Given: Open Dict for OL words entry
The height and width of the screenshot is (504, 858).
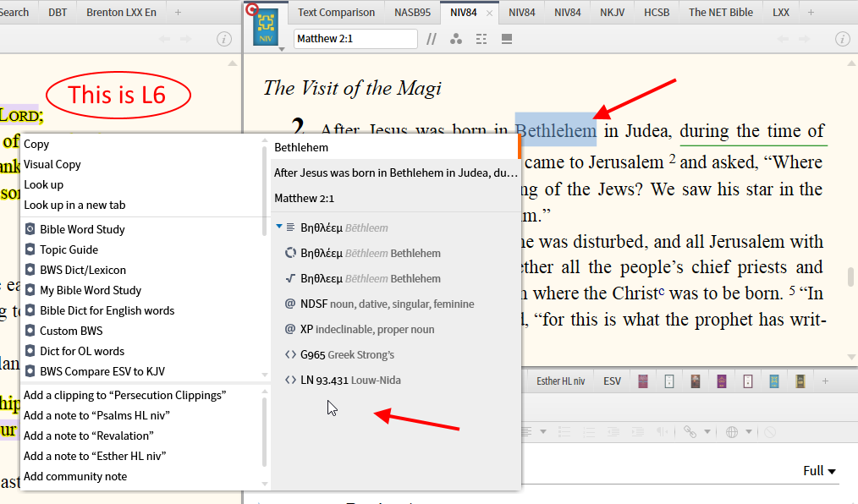Looking at the screenshot, I should coord(81,350).
